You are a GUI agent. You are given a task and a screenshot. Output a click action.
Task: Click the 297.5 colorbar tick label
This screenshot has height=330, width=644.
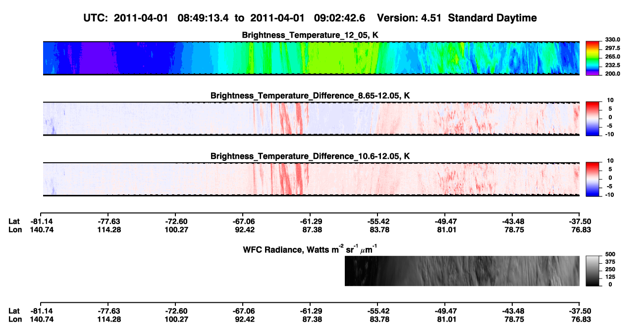(x=612, y=48)
